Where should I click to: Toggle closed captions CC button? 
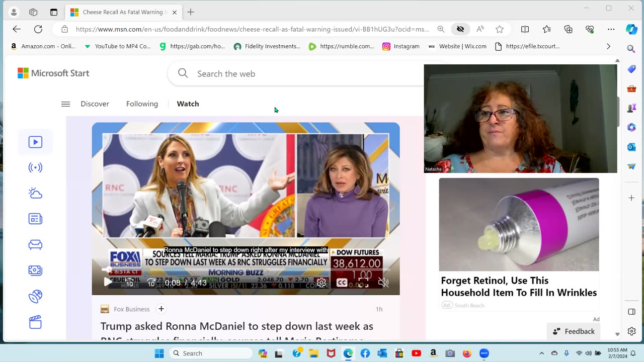[x=342, y=283]
